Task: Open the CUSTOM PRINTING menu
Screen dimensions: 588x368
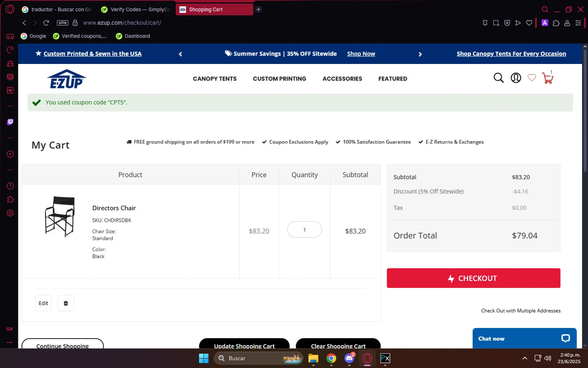Action: click(279, 79)
